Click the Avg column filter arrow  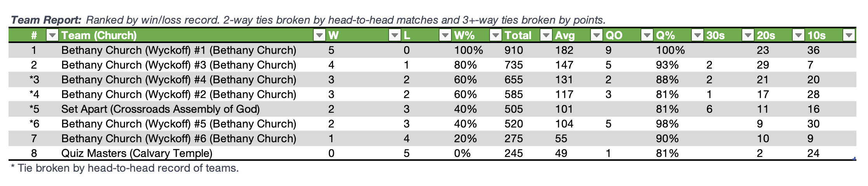click(596, 36)
